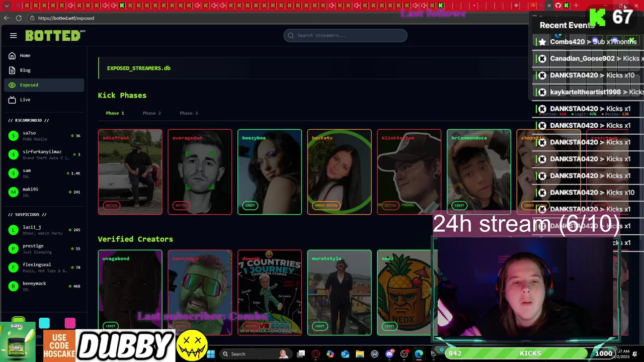
Task: Open the beckatv streamer card
Action: point(340,172)
